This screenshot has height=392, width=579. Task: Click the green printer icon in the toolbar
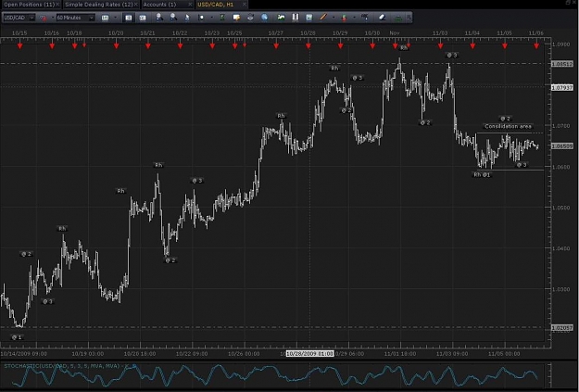398,18
